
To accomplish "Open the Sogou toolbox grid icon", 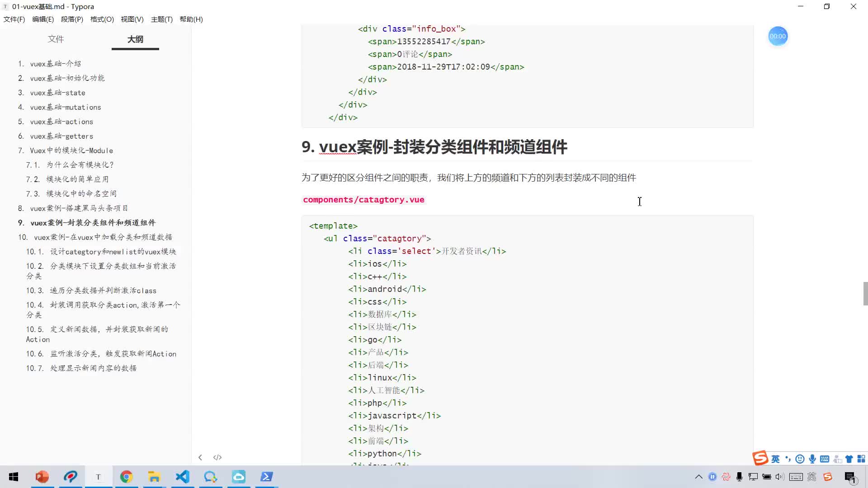I will click(861, 459).
